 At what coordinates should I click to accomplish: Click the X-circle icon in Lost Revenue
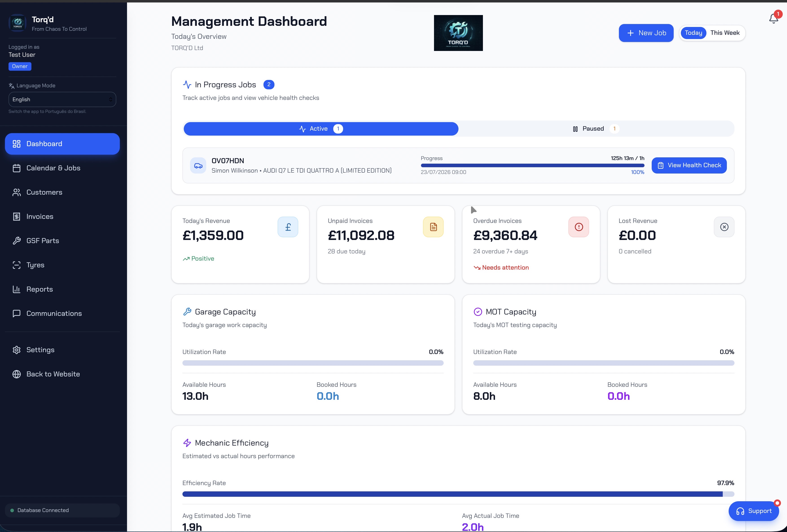(x=724, y=227)
